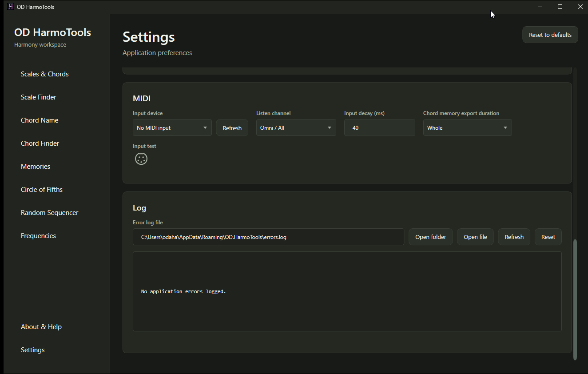Open the error log folder
Image resolution: width=588 pixels, height=374 pixels.
(x=431, y=237)
